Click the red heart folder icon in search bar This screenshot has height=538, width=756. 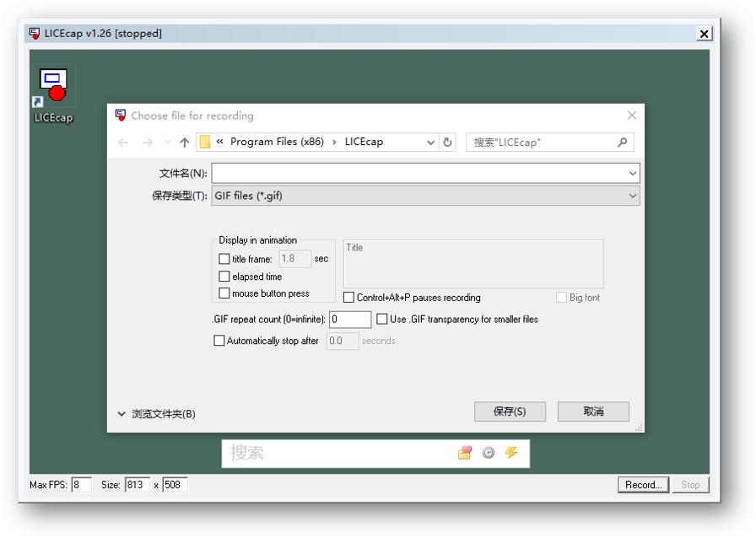point(465,453)
